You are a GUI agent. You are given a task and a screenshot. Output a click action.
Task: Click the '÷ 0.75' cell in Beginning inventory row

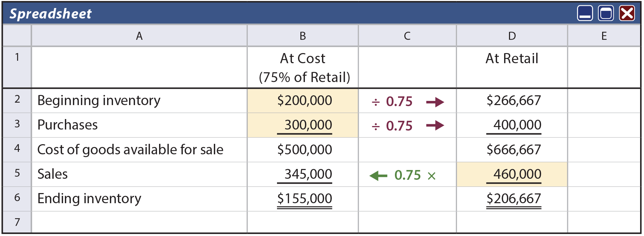coord(407,100)
